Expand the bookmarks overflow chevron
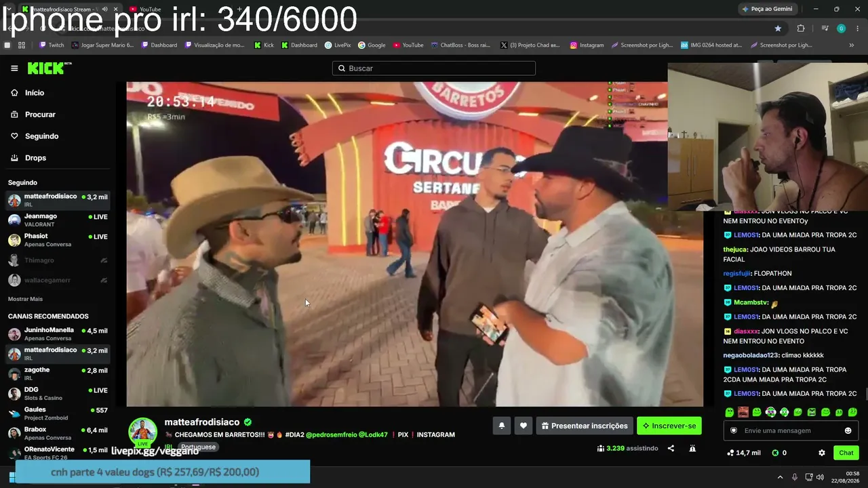This screenshot has width=868, height=488. coord(852,45)
